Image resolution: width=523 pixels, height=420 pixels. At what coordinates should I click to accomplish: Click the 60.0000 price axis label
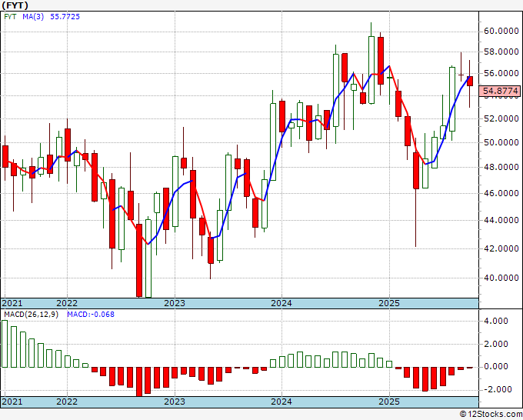click(x=501, y=31)
